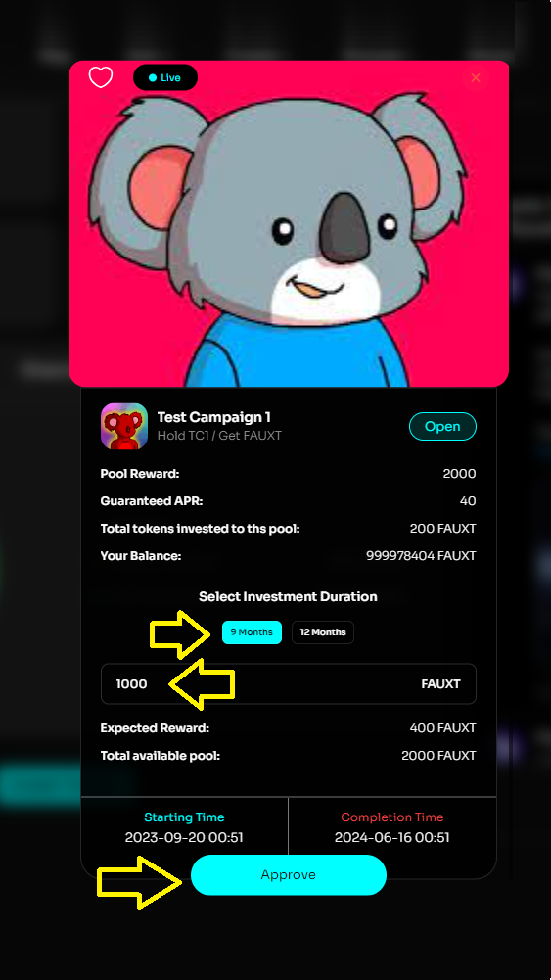The width and height of the screenshot is (551, 980).
Task: Click the 2024-06-16 00:51 completion date
Action: (x=392, y=837)
